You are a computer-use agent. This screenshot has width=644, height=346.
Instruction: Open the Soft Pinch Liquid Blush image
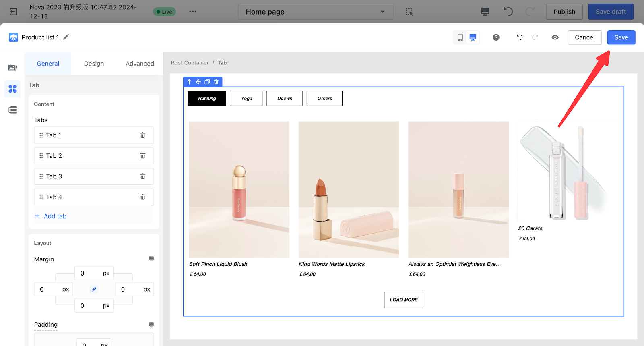[x=239, y=189]
